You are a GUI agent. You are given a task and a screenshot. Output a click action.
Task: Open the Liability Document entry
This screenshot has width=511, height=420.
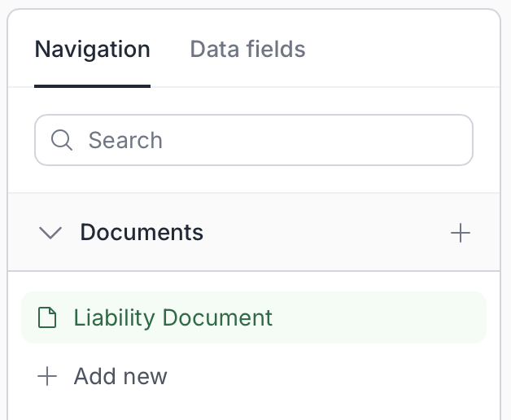point(254,317)
